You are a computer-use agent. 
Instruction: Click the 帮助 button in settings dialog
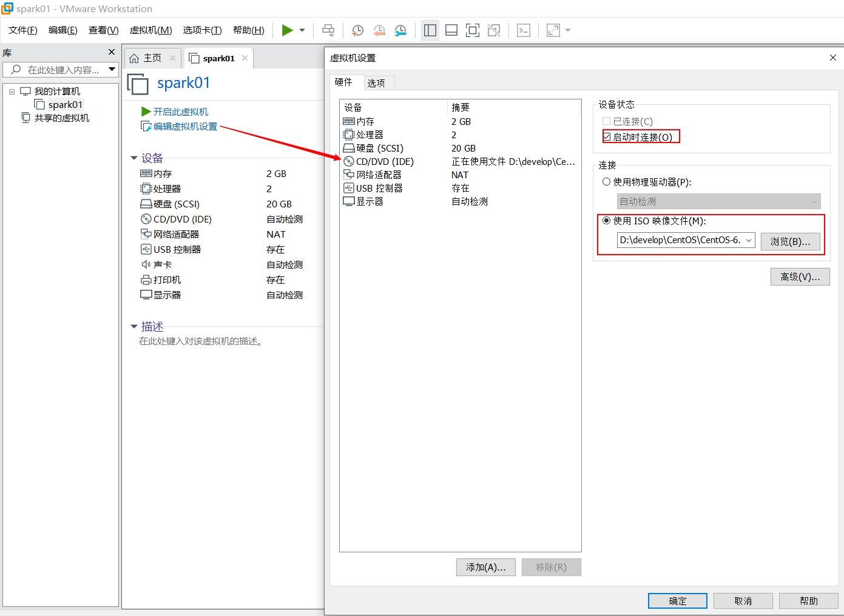click(x=809, y=601)
